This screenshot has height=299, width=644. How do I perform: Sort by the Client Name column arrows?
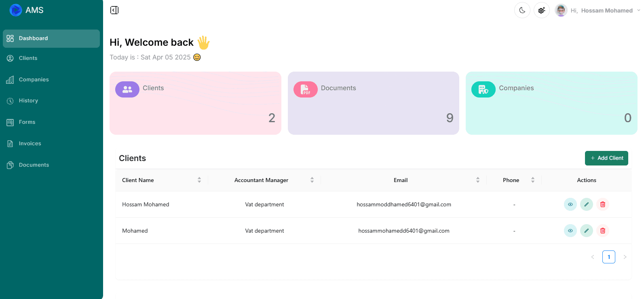199,180
